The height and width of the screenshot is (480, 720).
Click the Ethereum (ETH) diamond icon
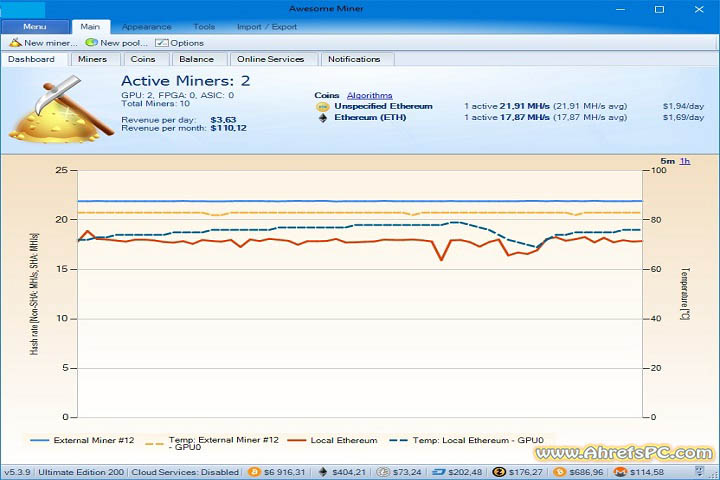coord(323,118)
